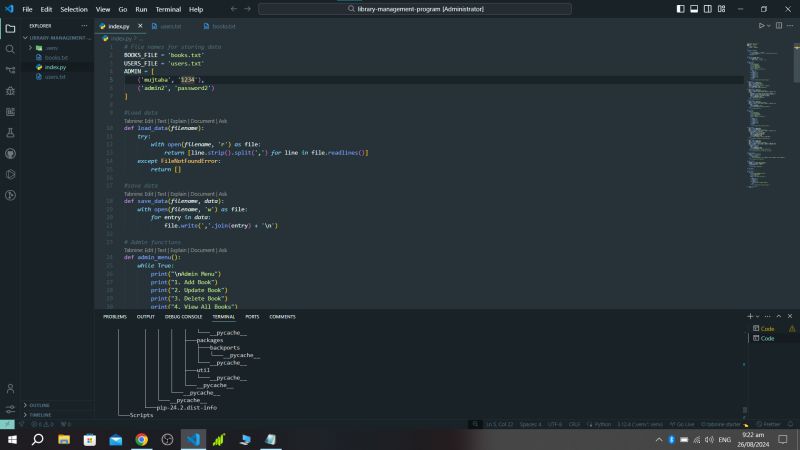The height and width of the screenshot is (450, 800).
Task: Click ENG language indicator in system tray
Action: [724, 439]
